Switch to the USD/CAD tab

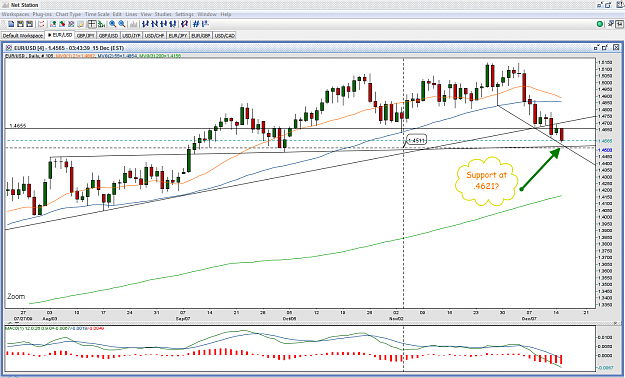[225, 35]
